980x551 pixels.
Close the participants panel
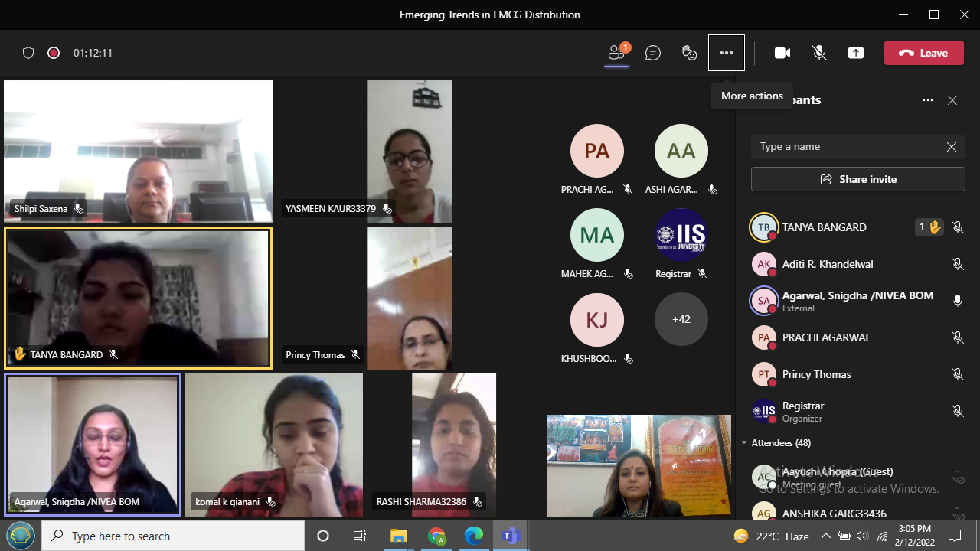pos(952,100)
